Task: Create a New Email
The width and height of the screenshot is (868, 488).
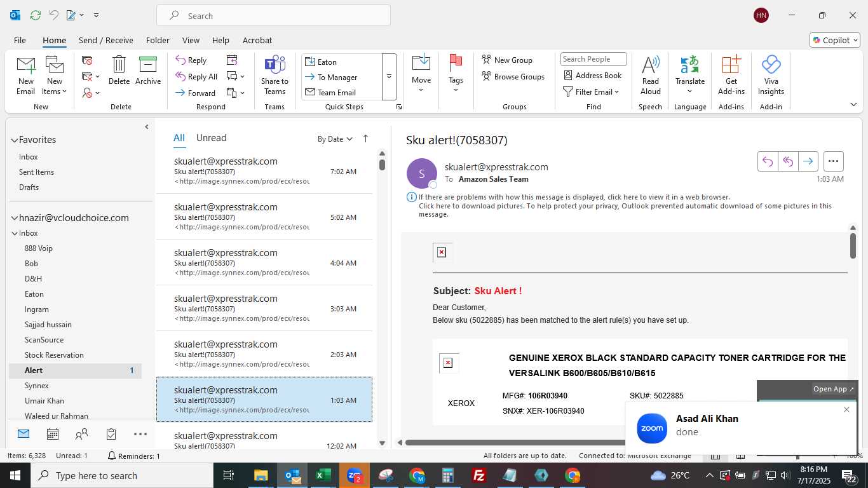Action: click(x=25, y=75)
